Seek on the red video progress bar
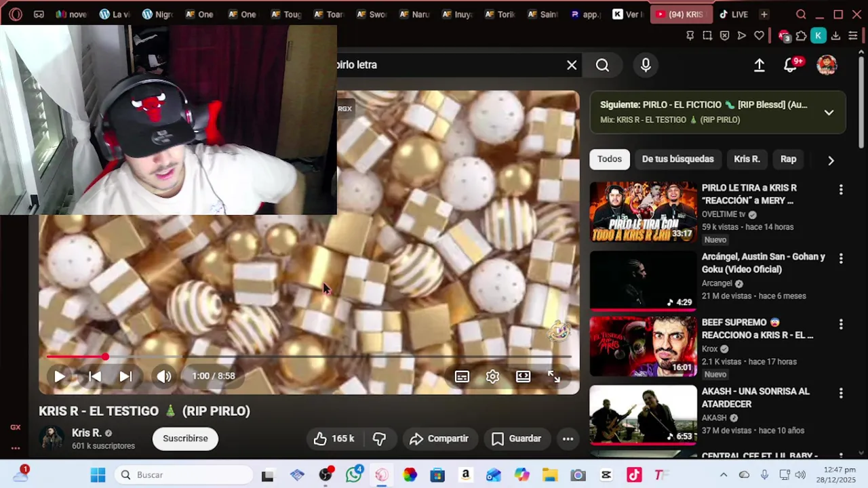The width and height of the screenshot is (868, 488). point(309,357)
